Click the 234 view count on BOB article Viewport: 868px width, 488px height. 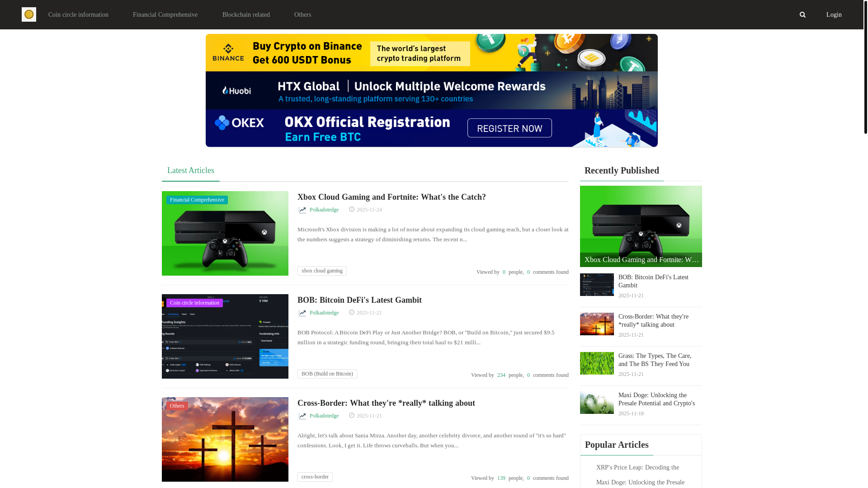[x=501, y=375]
